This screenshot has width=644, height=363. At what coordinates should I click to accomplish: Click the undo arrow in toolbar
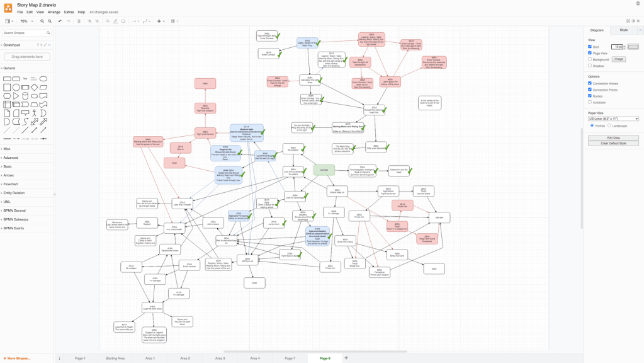pyautogui.click(x=60, y=21)
